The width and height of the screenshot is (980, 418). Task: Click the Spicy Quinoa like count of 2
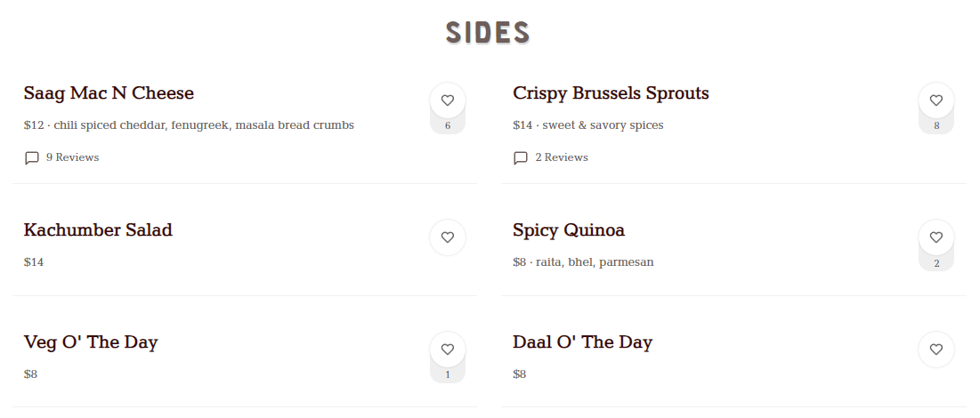tap(936, 263)
